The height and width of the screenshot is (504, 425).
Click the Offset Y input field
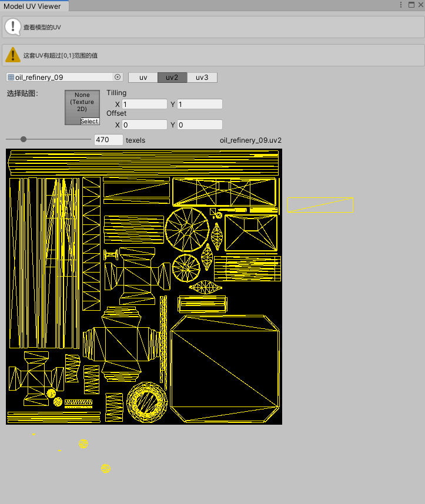pyautogui.click(x=199, y=125)
